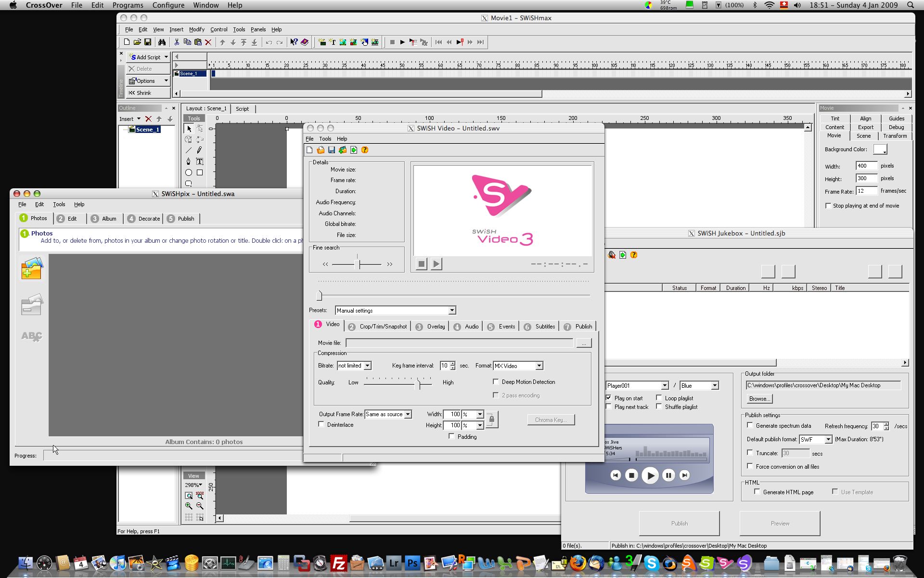Image resolution: width=924 pixels, height=578 pixels.
Task: Click the Open icon in SWiSH Video toolbar
Action: pyautogui.click(x=321, y=150)
